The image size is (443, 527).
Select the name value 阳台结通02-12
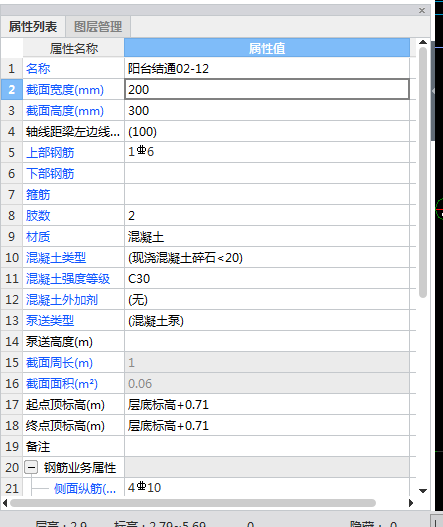(x=267, y=69)
